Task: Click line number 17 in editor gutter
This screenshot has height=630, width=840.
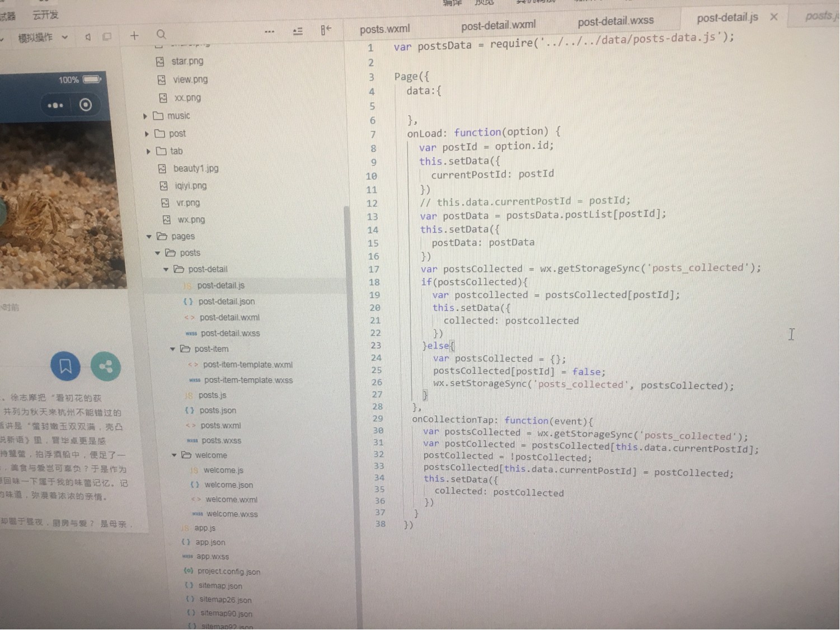Action: 374,270
